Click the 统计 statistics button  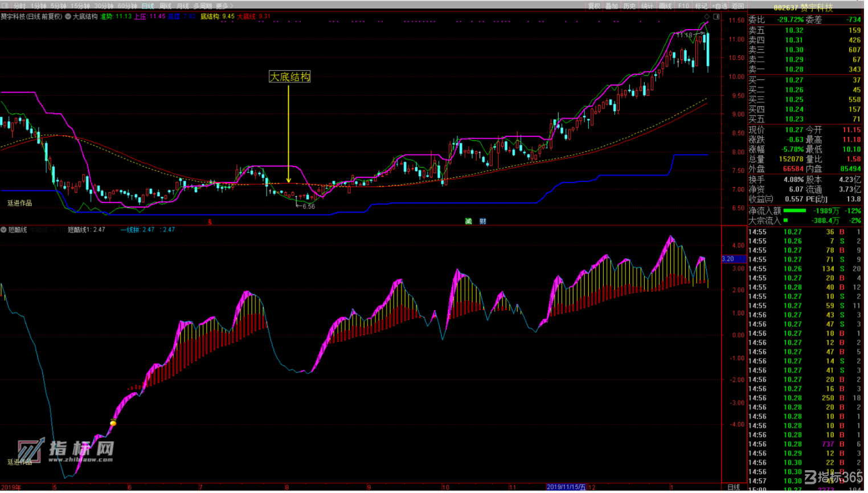(x=648, y=6)
